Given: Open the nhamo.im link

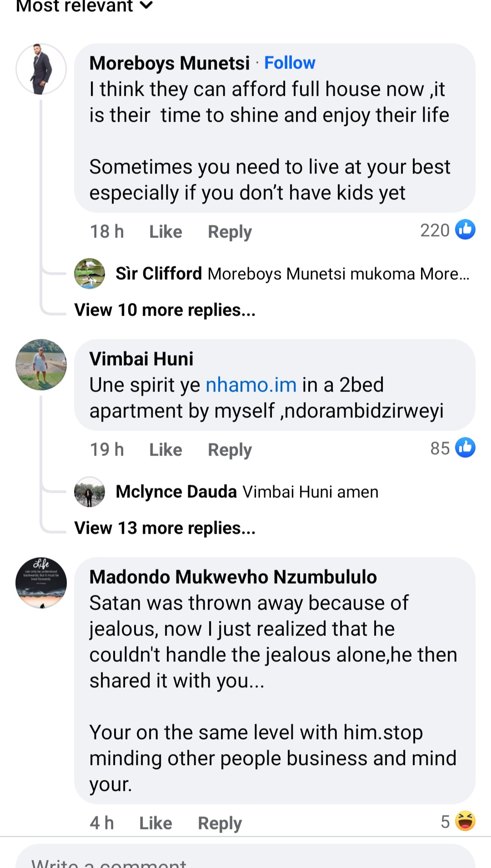Looking at the screenshot, I should [251, 385].
